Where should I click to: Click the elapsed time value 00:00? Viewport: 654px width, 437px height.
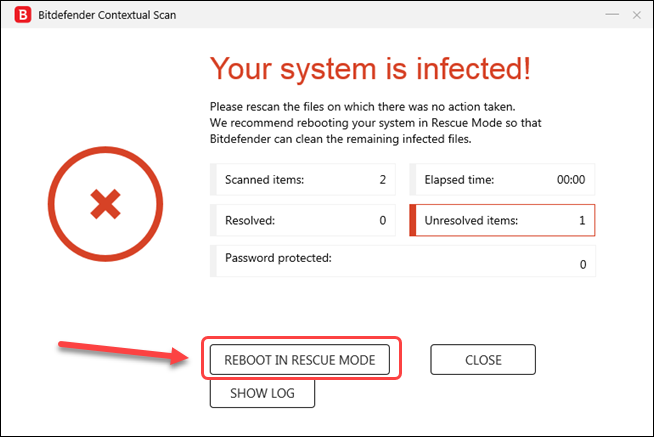(x=571, y=180)
